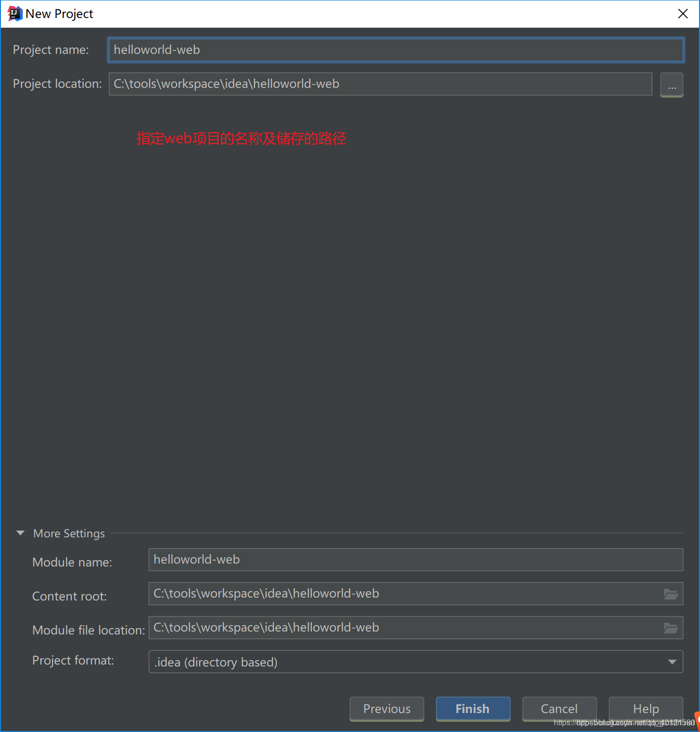The image size is (700, 732).
Task: Click the Module name field
Action: pos(416,560)
